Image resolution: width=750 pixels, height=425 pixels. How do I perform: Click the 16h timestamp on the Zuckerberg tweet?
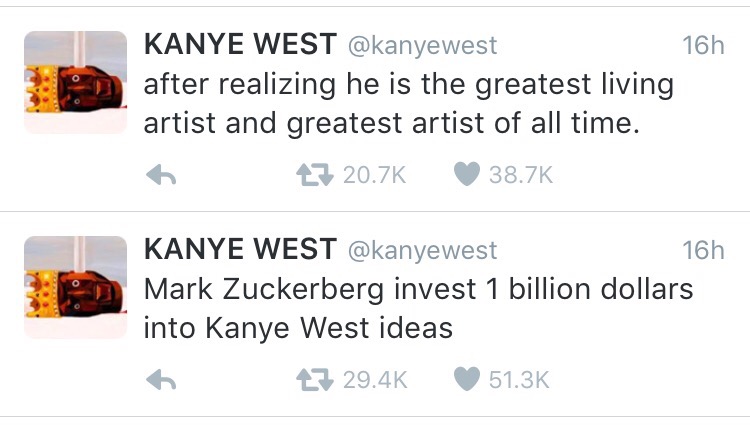pyautogui.click(x=702, y=251)
